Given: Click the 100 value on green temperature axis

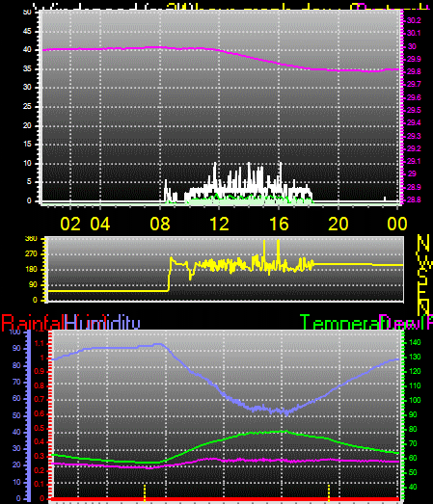Looking at the screenshot, I should (x=415, y=400).
